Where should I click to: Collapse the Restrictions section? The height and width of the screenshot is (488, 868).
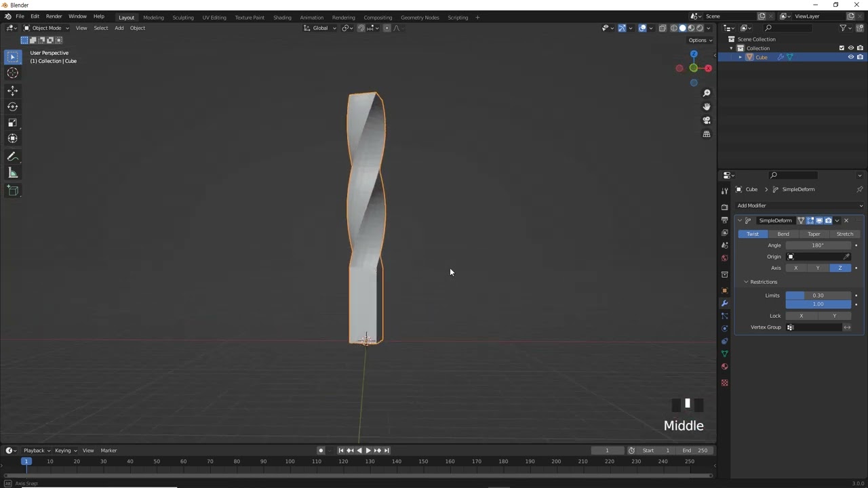[x=746, y=282]
